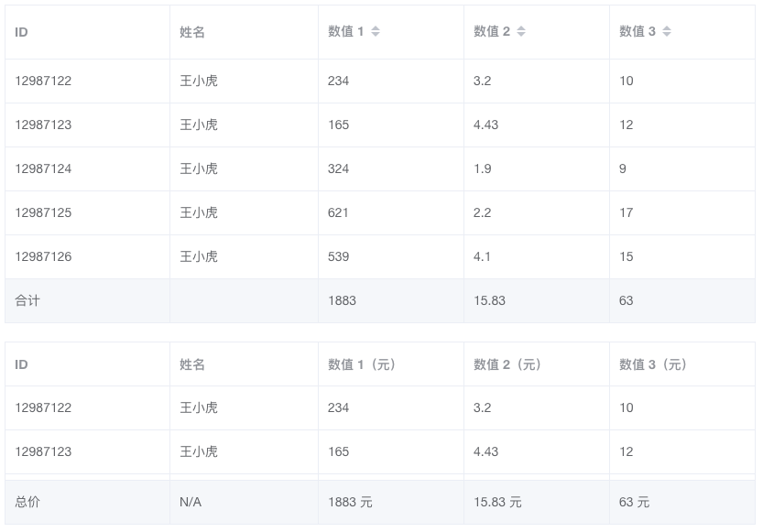Click the sort icon beside 数值 1
Screen dimensions: 763x532
point(376,32)
